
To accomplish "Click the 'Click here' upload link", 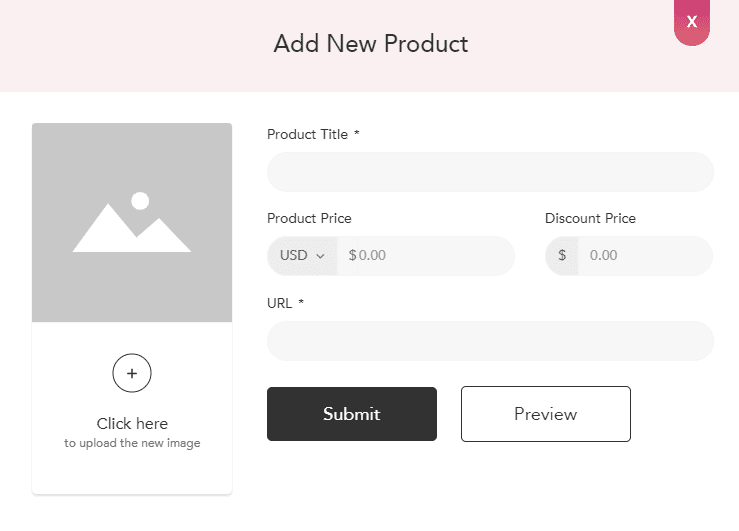I will 132,423.
